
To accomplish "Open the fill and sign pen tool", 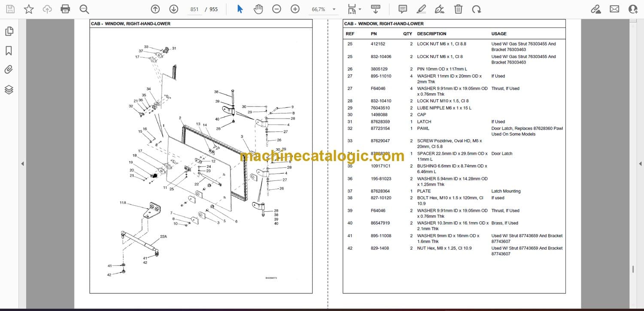I will coord(439,9).
